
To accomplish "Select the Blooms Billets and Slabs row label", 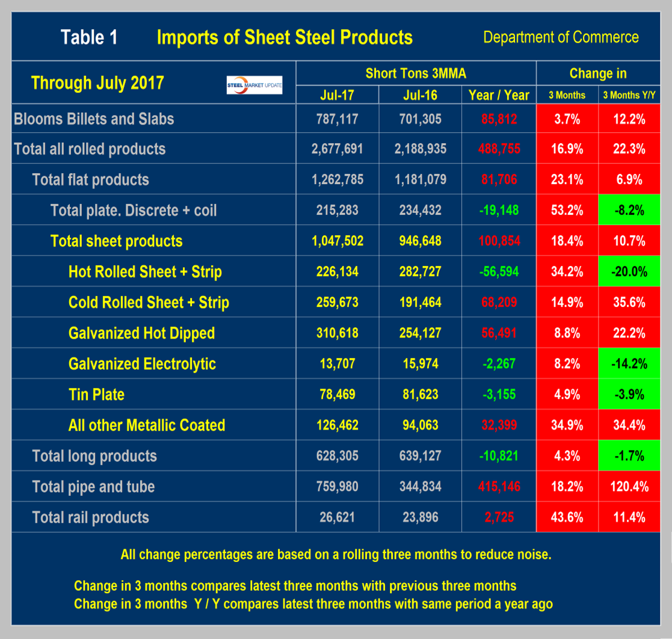I will pos(94,119).
